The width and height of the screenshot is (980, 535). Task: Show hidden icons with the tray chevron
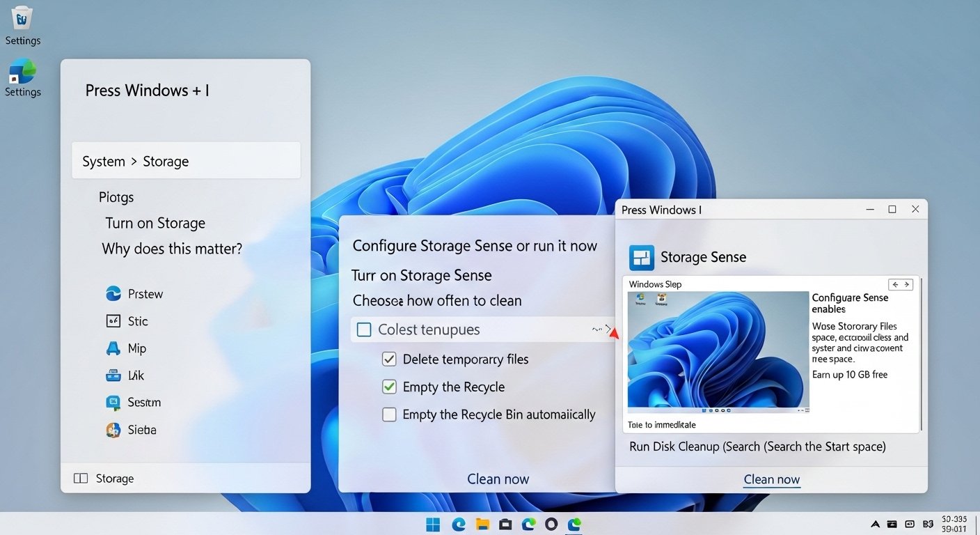pos(876,524)
